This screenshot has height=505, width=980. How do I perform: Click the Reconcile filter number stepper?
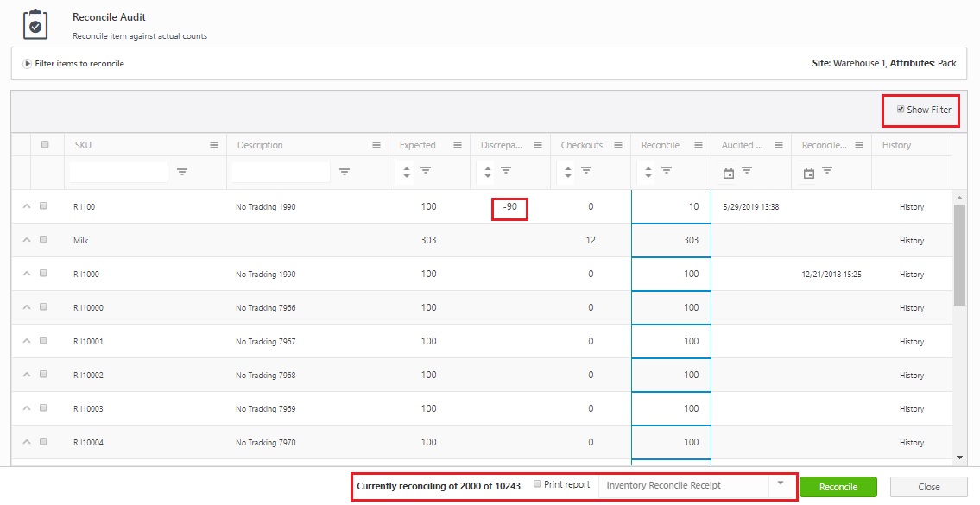coord(648,174)
